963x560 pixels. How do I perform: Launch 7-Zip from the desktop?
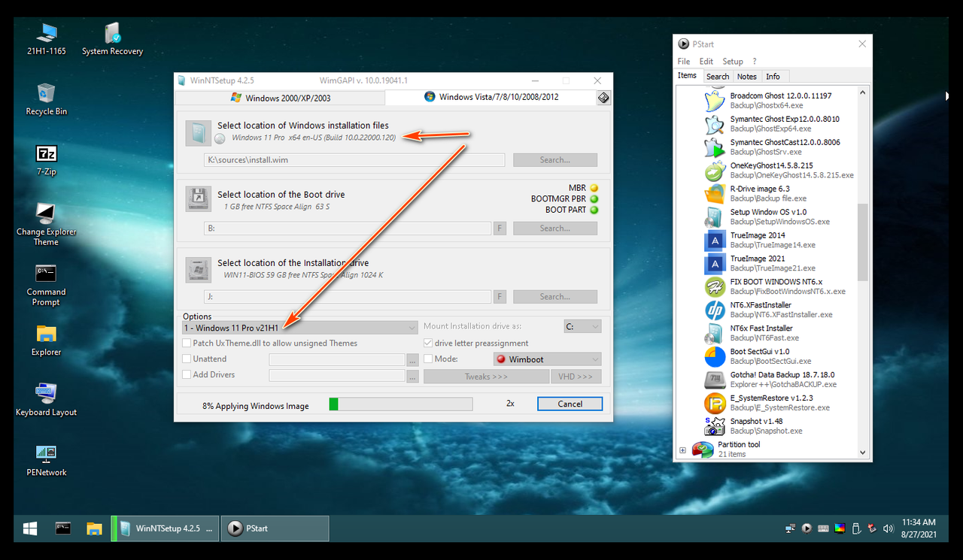(47, 159)
